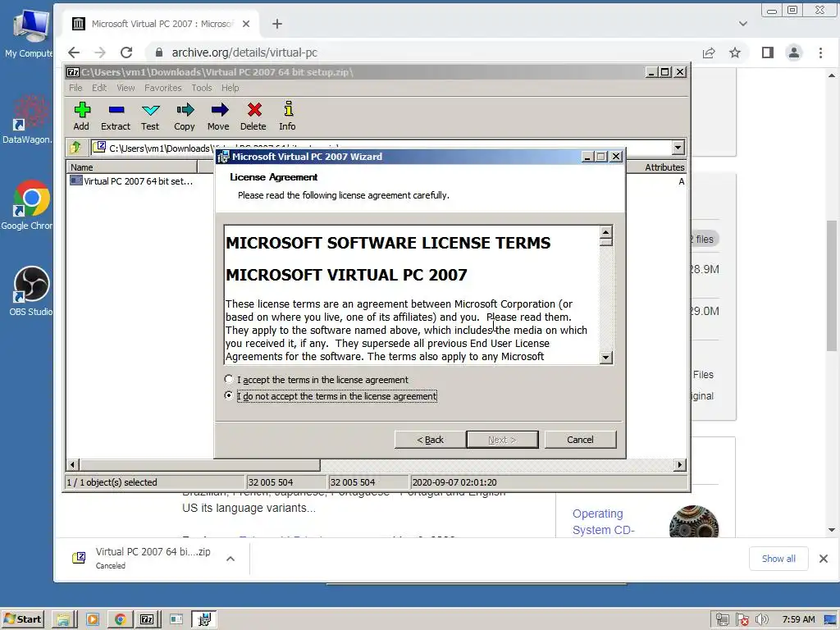Close the Chrome downloads bar
The width and height of the screenshot is (840, 630).
[824, 559]
